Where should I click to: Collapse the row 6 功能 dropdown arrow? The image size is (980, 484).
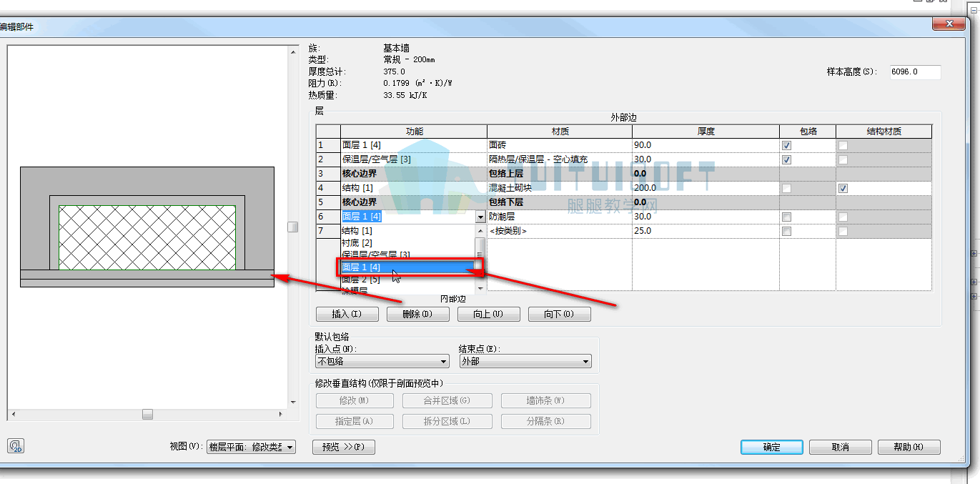(x=480, y=217)
